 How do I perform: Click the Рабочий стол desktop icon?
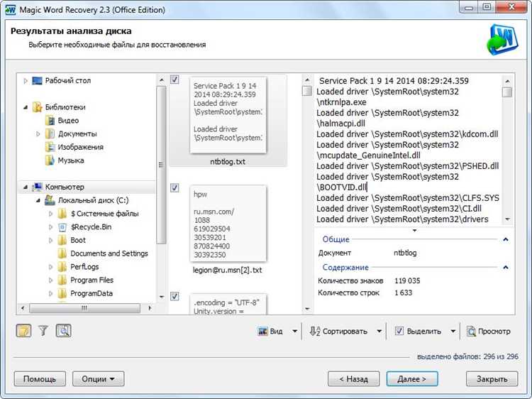point(37,81)
